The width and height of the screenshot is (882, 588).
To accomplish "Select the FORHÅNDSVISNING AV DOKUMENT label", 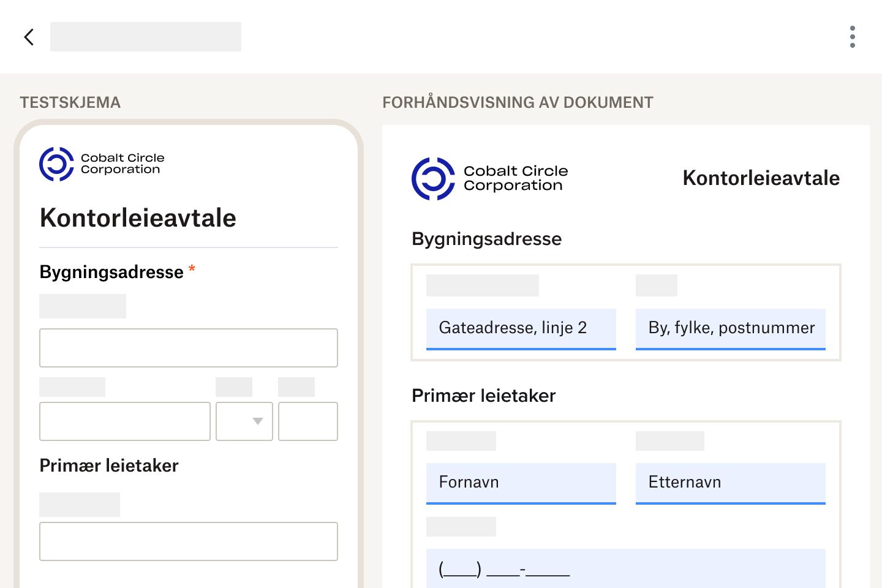I will (518, 102).
